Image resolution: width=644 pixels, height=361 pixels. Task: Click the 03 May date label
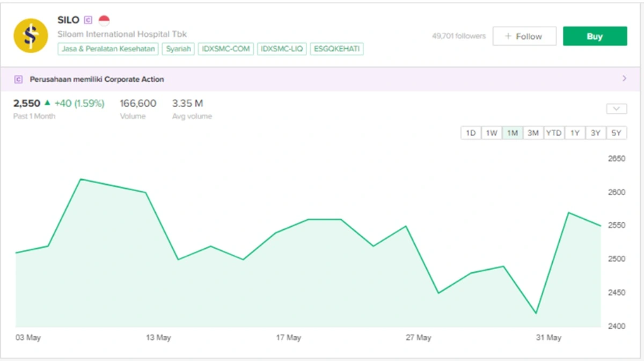[x=28, y=337]
